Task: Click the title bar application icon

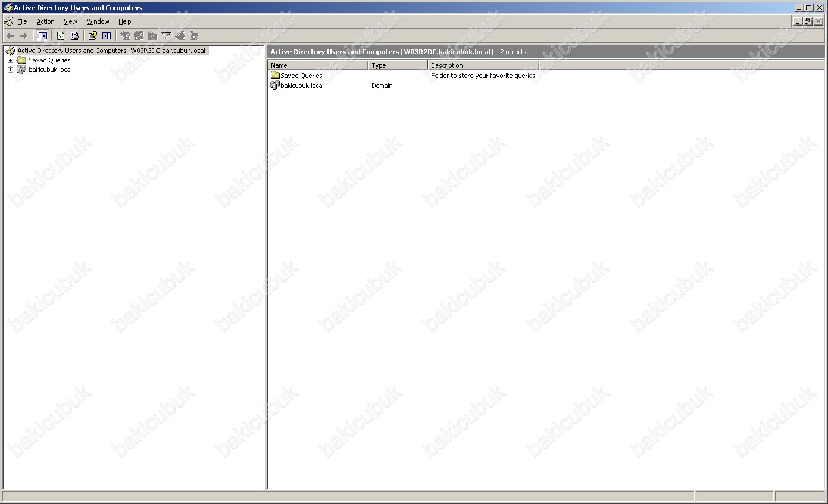Action: (x=8, y=8)
